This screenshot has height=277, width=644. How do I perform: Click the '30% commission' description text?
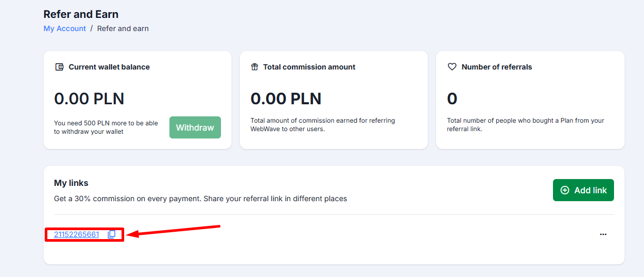[x=200, y=199]
